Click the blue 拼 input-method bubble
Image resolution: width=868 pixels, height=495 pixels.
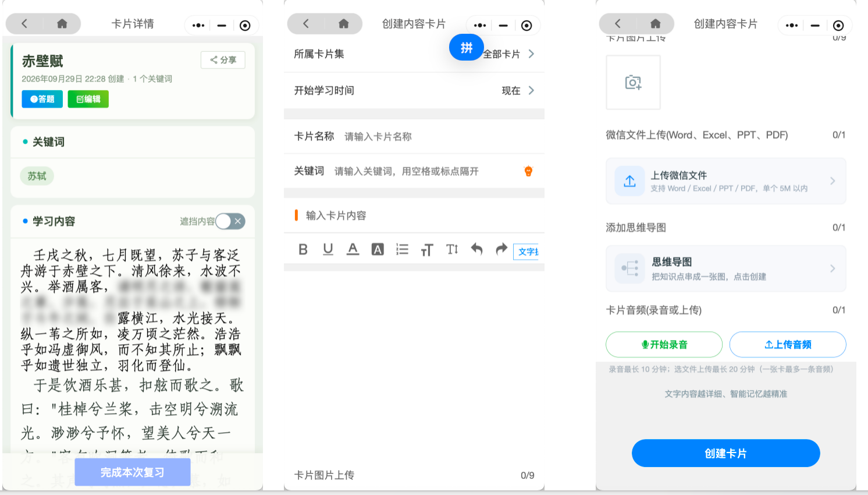click(x=467, y=48)
